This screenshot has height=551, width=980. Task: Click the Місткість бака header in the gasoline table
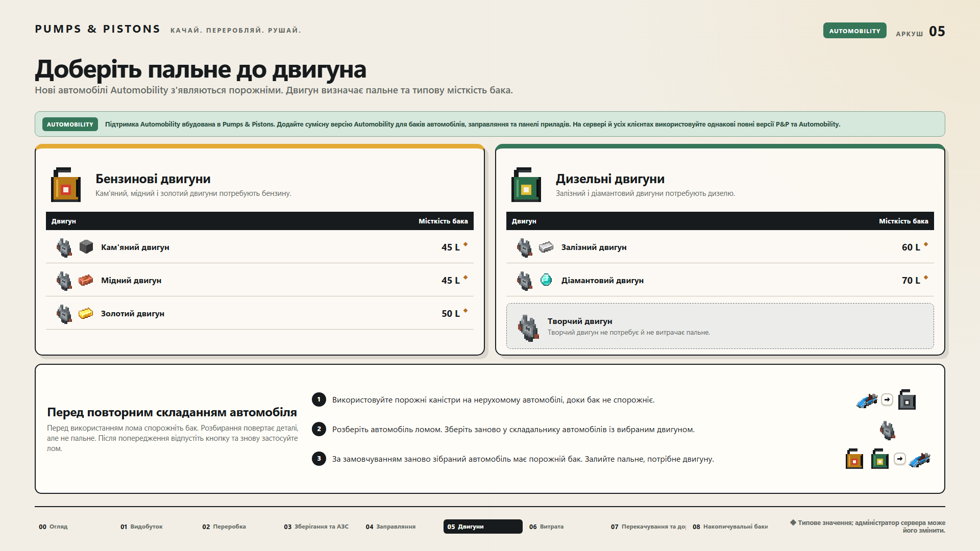443,221
